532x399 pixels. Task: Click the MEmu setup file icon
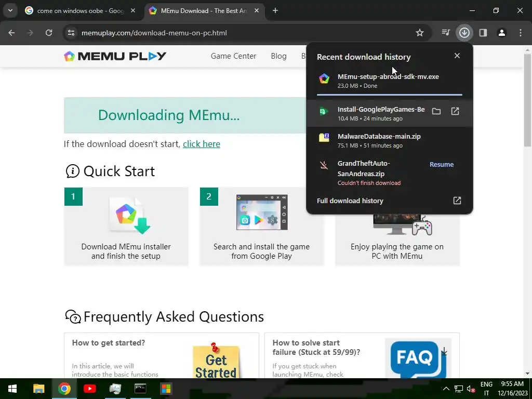point(324,79)
